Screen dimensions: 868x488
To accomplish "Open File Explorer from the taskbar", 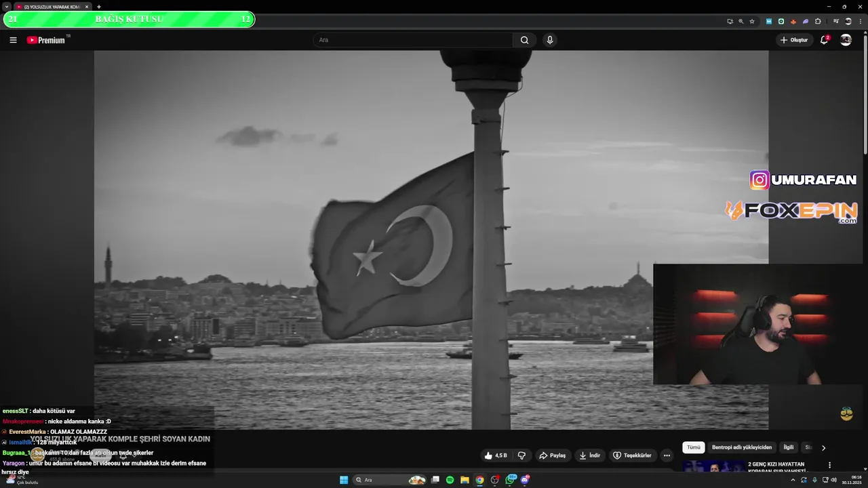I will pyautogui.click(x=465, y=480).
